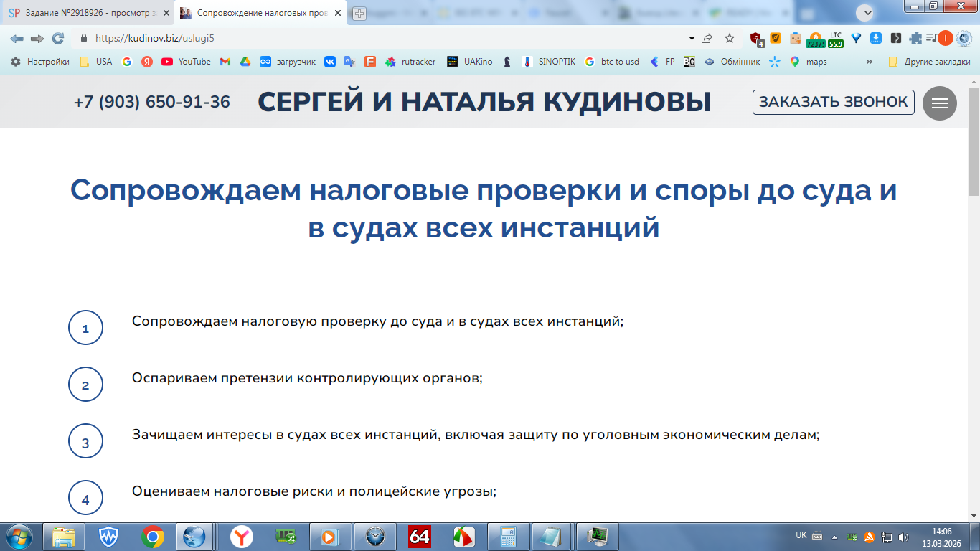
Task: Open the Google Translate bookmark icon
Action: pyautogui.click(x=349, y=62)
